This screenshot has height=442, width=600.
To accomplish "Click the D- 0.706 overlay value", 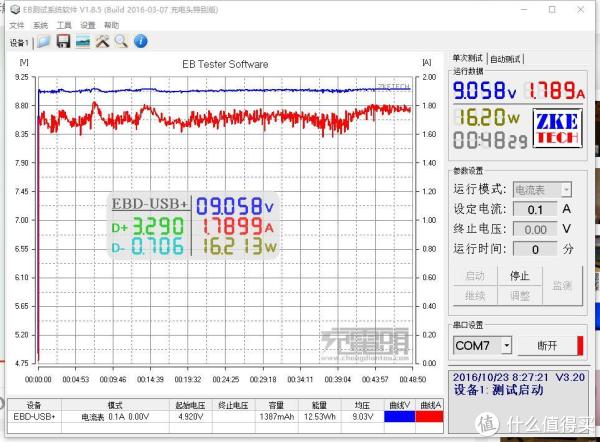I will tap(148, 246).
